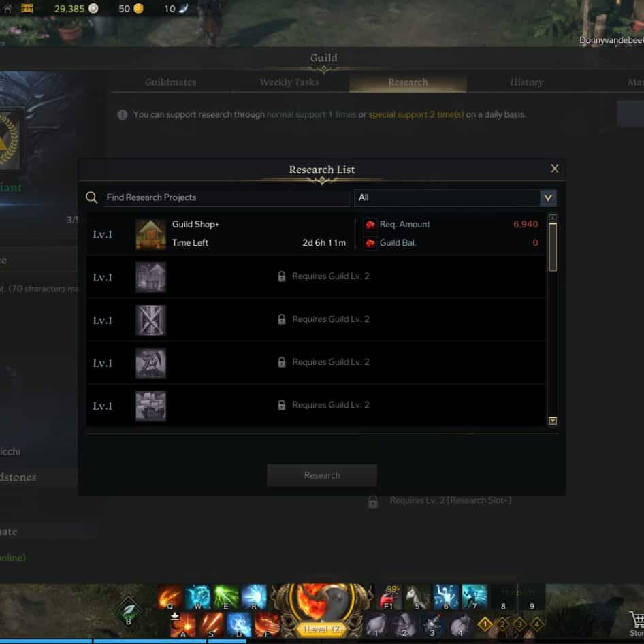Click the scroll down arrow in list

553,421
